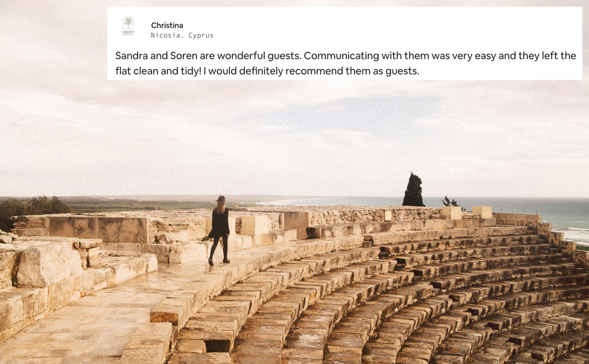This screenshot has height=364, width=589.
Task: Click the "LIBERTY" text under the palm logo
Action: point(128,32)
